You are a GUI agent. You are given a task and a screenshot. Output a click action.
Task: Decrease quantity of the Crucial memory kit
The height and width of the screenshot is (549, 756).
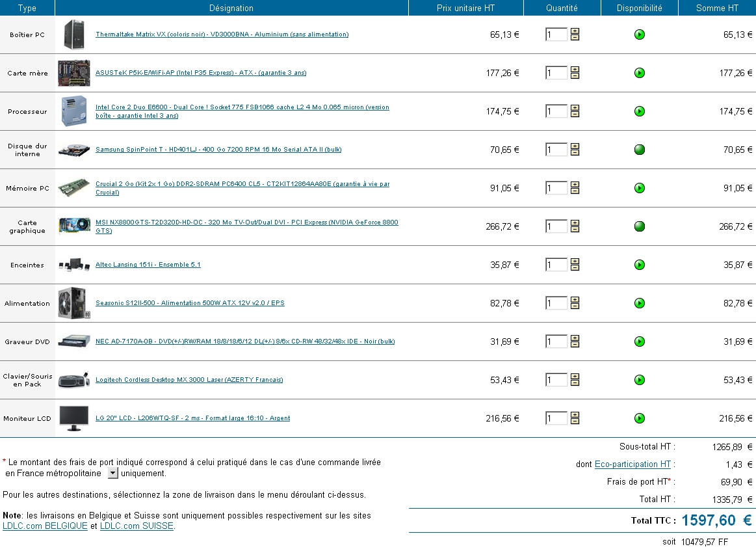click(x=575, y=191)
